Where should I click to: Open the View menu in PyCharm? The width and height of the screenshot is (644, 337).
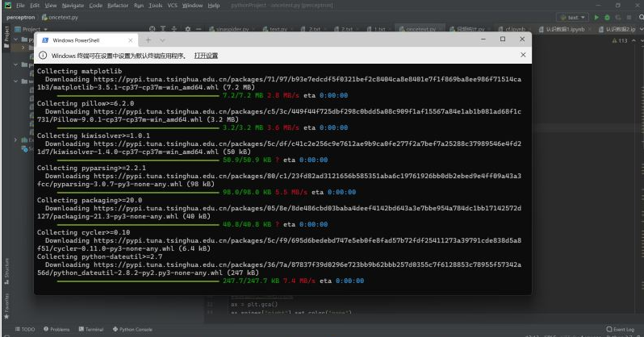pyautogui.click(x=51, y=6)
